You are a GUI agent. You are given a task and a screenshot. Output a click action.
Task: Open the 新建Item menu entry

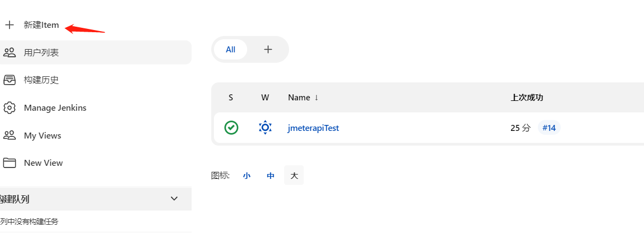click(x=41, y=25)
